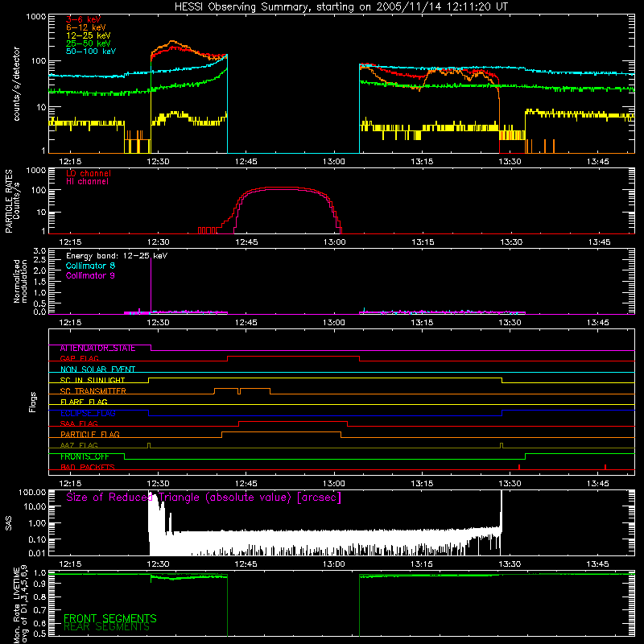This screenshot has width=644, height=644.
Task: Click the Flags panel axis label
Action: 33,402
